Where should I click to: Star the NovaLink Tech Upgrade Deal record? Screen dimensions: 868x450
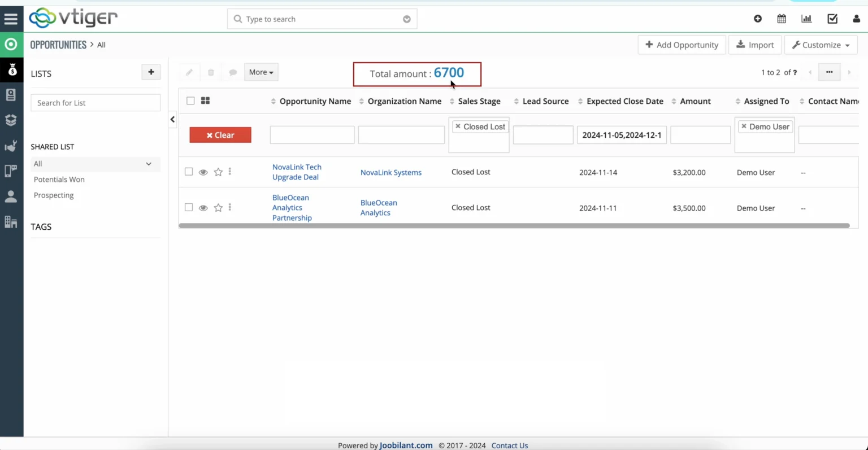[218, 172]
